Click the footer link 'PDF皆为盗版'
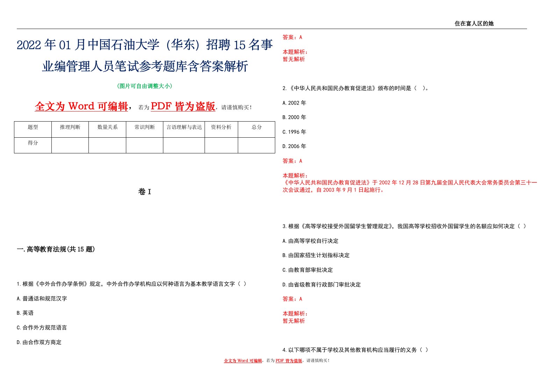 pyautogui.click(x=289, y=361)
